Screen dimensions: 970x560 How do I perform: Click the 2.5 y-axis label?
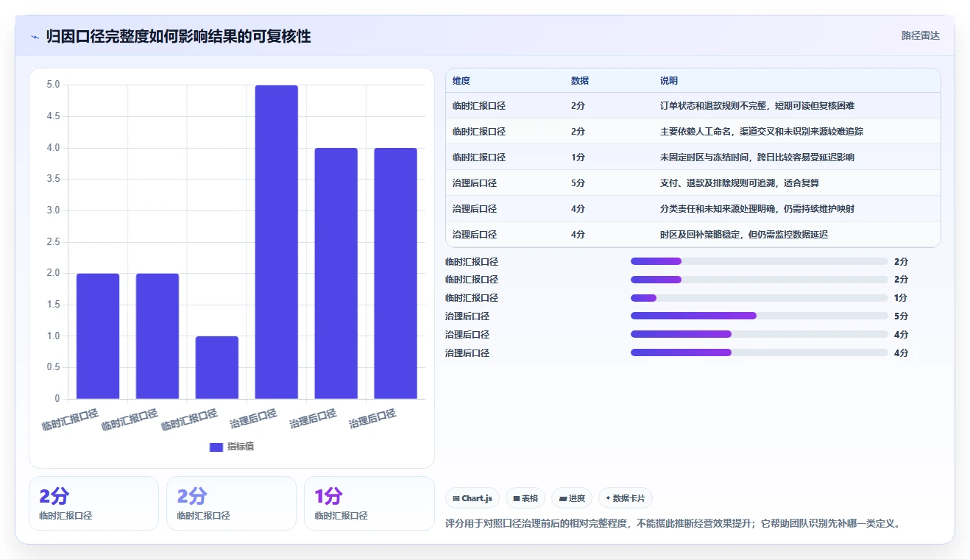click(x=53, y=242)
